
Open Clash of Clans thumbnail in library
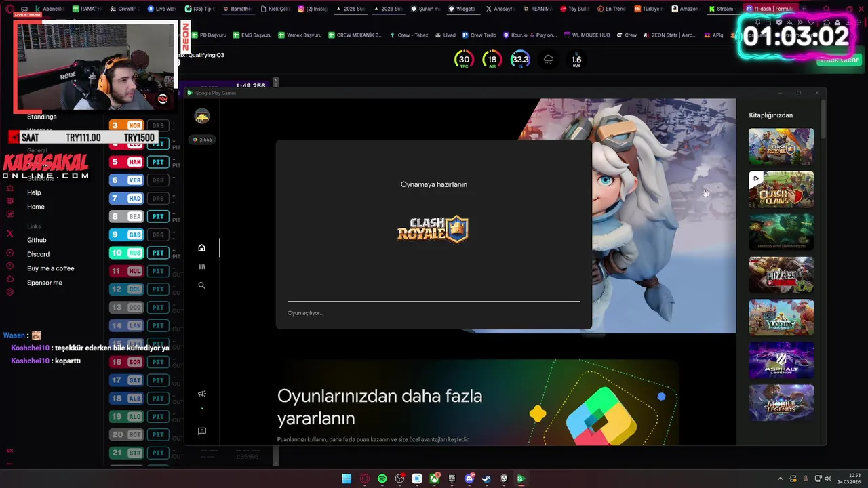pyautogui.click(x=781, y=190)
